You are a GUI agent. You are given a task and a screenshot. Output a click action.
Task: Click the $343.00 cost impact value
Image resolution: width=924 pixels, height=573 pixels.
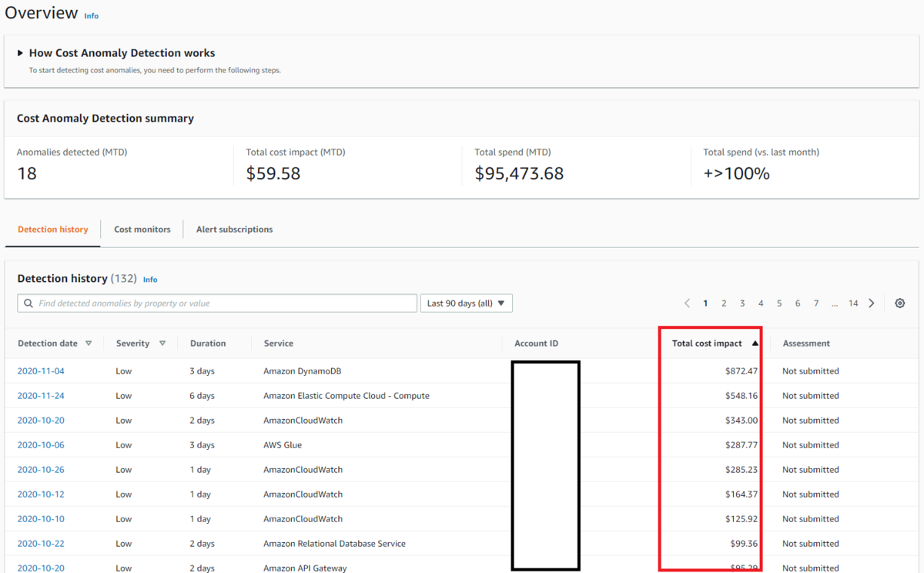pos(742,421)
